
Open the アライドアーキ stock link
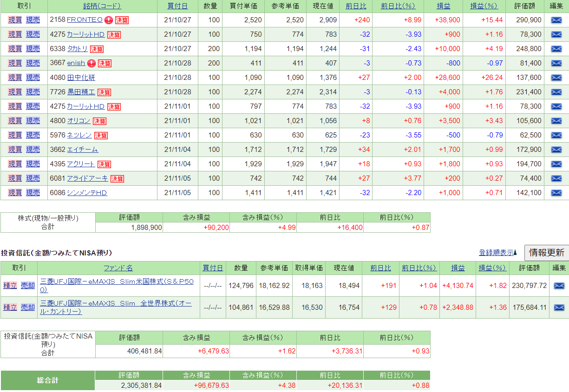[87, 178]
